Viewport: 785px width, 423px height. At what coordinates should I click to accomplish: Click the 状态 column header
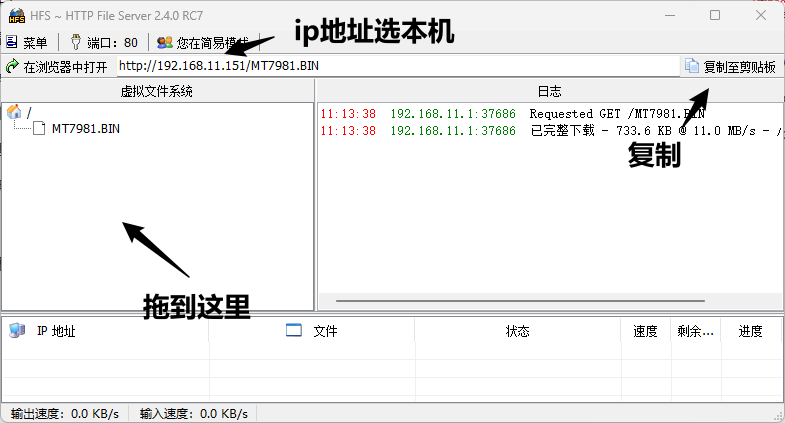(x=517, y=331)
